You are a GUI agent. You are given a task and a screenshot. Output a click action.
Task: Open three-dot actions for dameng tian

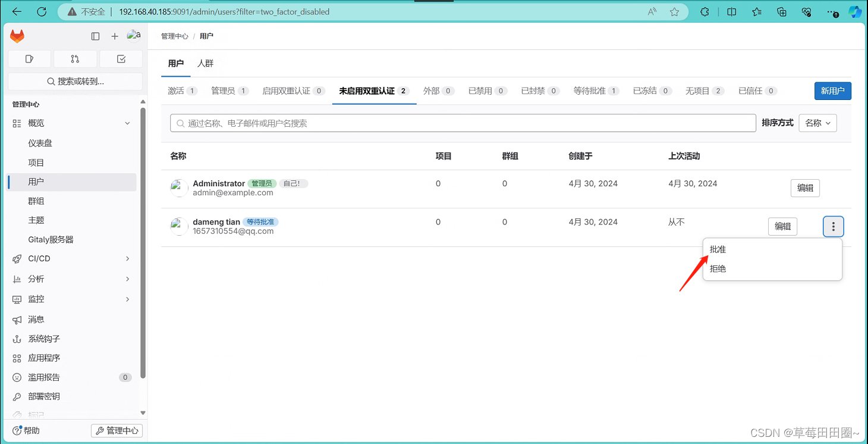834,226
